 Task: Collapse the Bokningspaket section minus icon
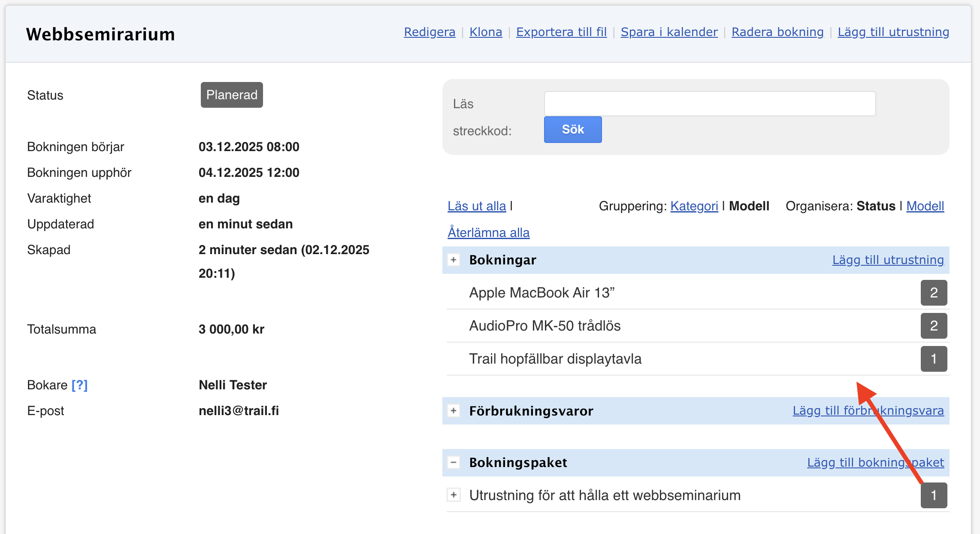(454, 462)
